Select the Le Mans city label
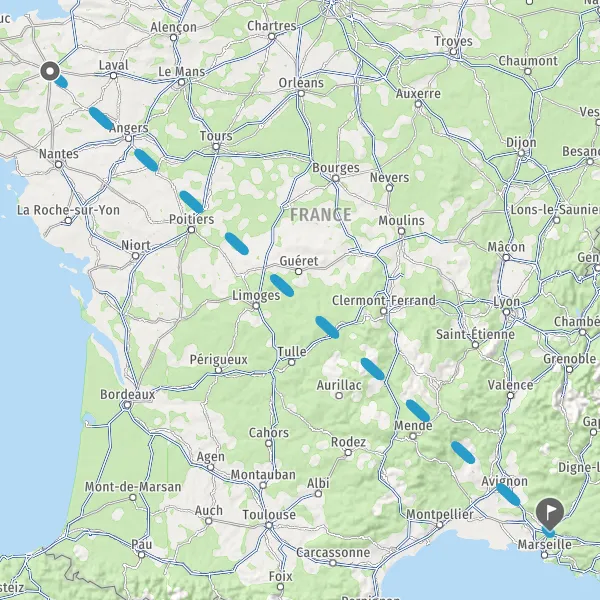 182,72
